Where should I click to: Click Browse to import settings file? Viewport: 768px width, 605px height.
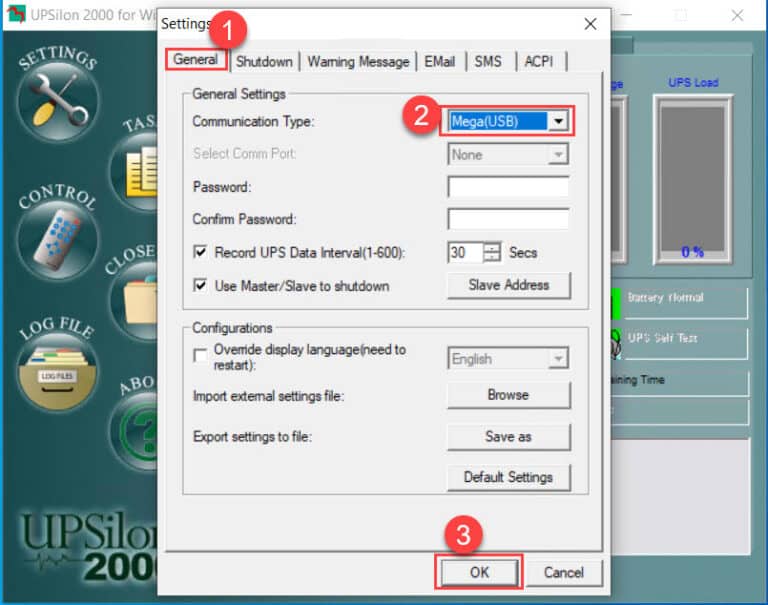pos(508,395)
